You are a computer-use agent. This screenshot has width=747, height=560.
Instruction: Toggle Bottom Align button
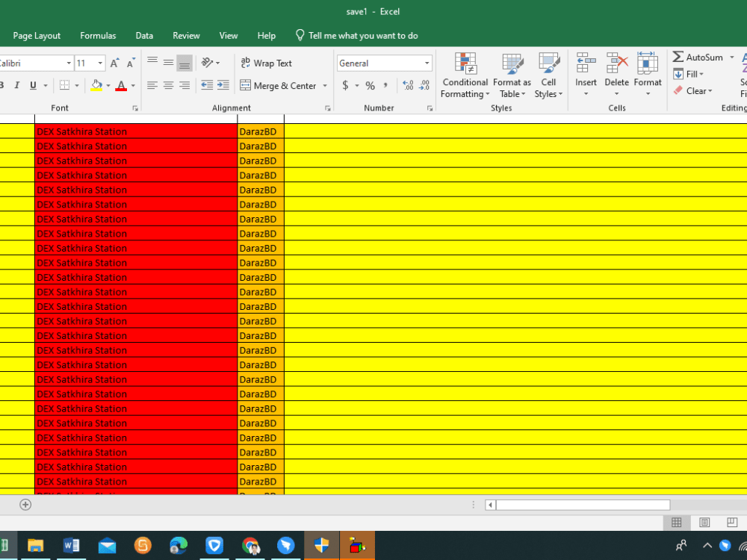(185, 63)
